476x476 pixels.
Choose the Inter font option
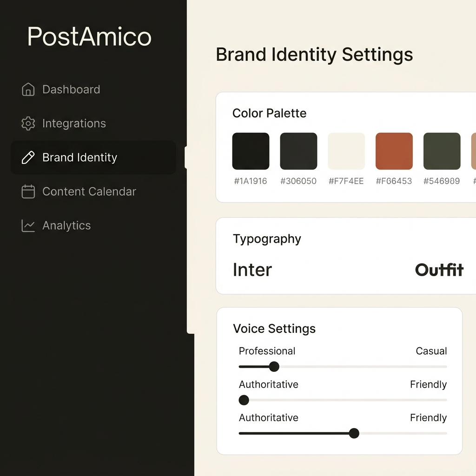[x=252, y=270]
